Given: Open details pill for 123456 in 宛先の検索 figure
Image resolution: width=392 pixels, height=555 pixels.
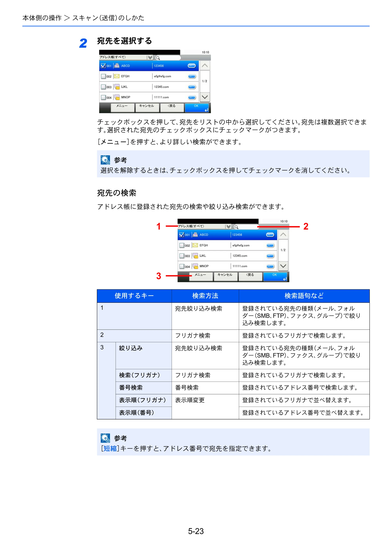Looking at the screenshot, I should click(x=270, y=235).
